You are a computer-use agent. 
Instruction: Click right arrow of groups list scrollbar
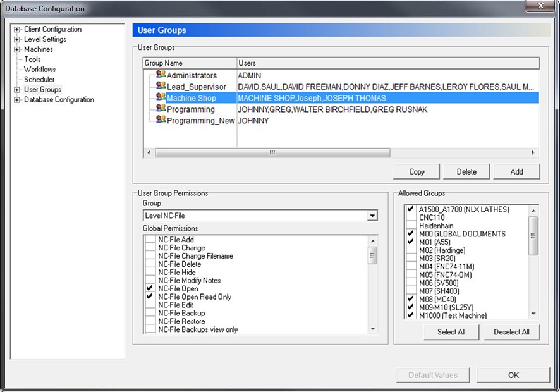(533, 152)
